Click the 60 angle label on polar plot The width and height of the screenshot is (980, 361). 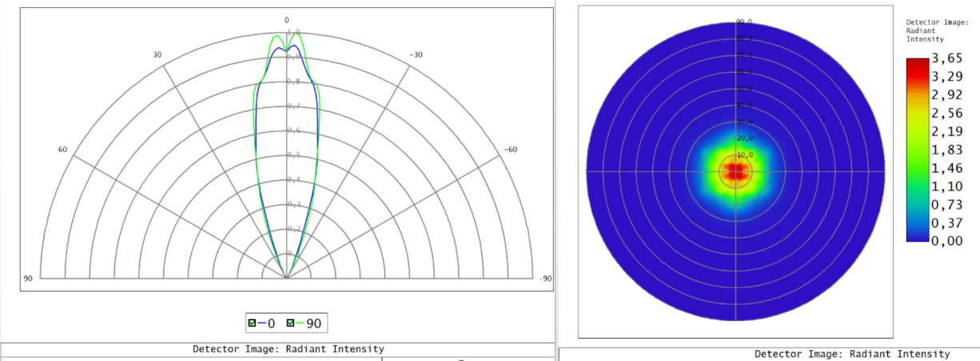pos(62,150)
